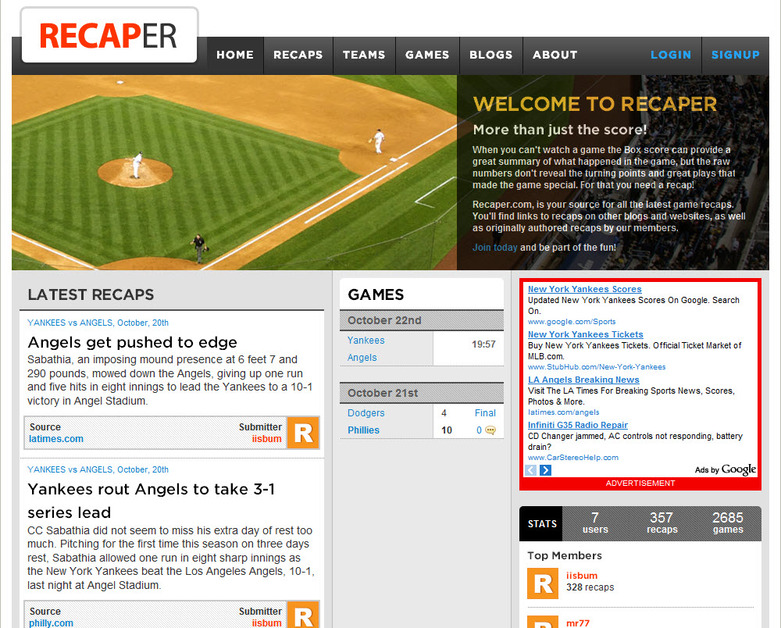Click the previous ads arrow
Image resolution: width=781 pixels, height=628 pixels.
(x=530, y=470)
